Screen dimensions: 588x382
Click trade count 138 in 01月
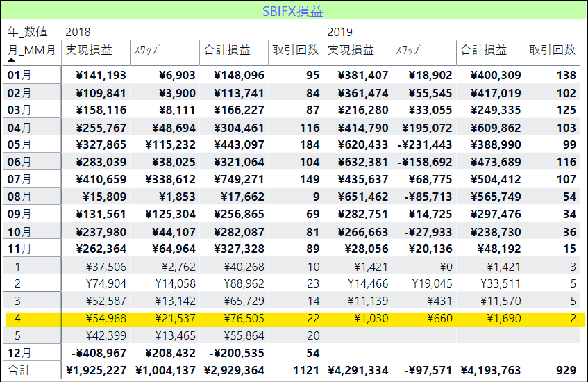click(x=566, y=75)
